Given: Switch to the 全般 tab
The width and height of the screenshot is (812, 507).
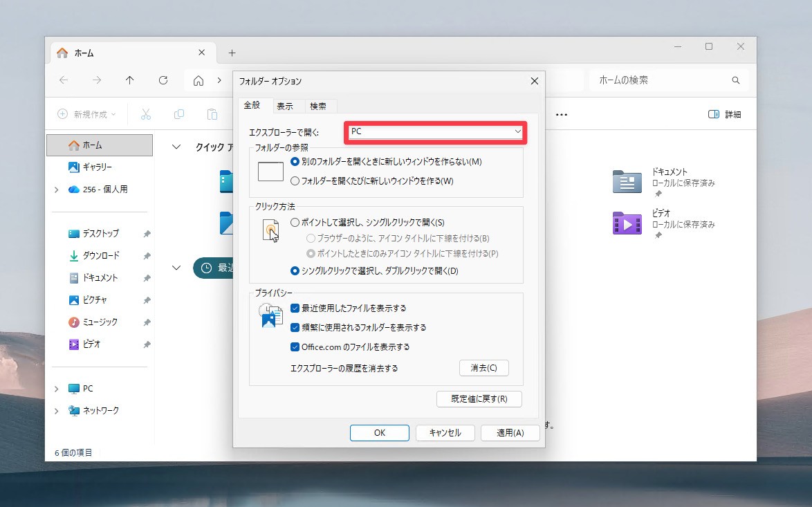Looking at the screenshot, I should (x=252, y=105).
